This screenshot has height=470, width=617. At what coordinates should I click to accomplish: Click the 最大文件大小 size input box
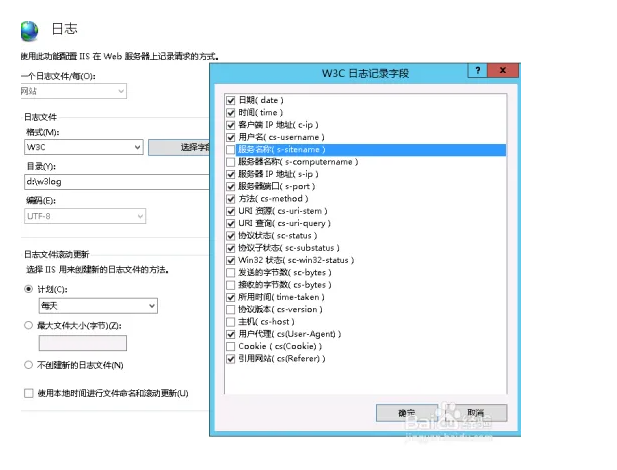(x=83, y=343)
